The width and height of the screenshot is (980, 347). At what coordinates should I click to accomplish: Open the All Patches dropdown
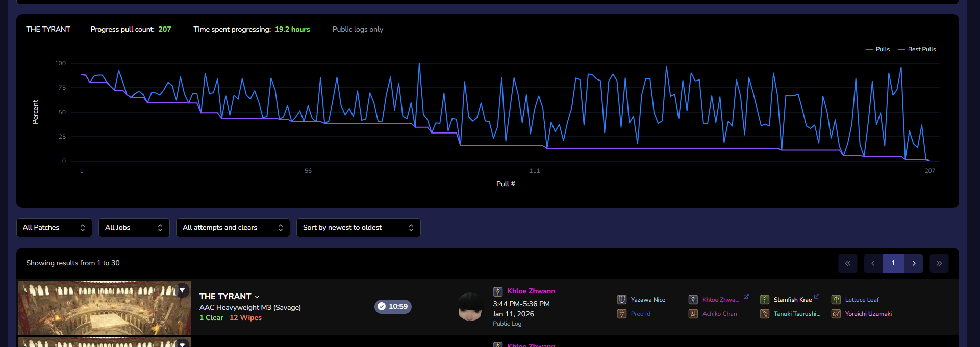click(x=54, y=228)
